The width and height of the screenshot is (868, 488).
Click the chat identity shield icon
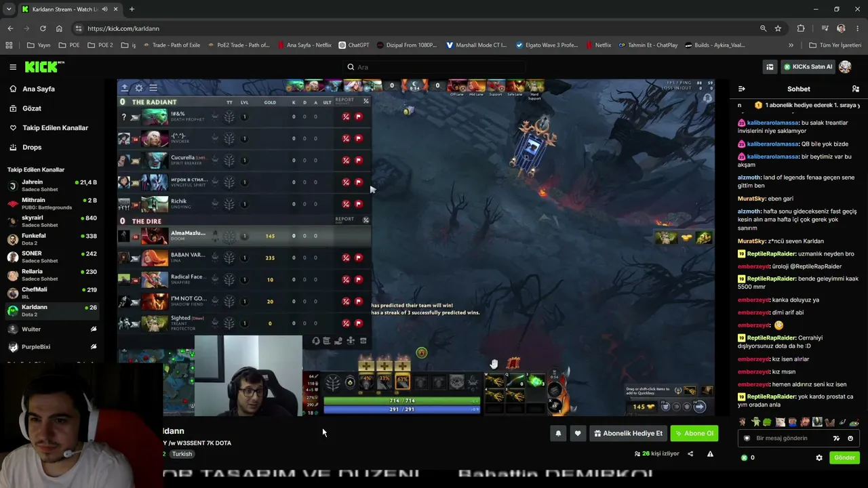[x=747, y=439]
